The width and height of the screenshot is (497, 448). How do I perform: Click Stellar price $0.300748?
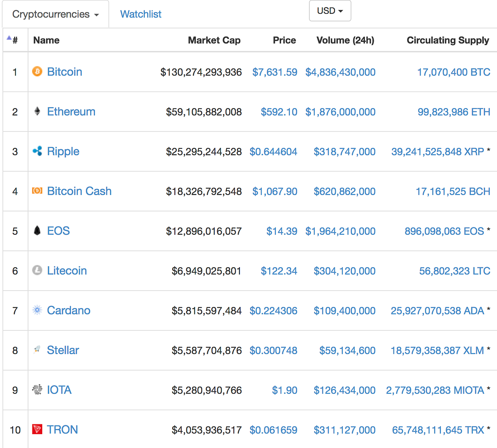(273, 351)
